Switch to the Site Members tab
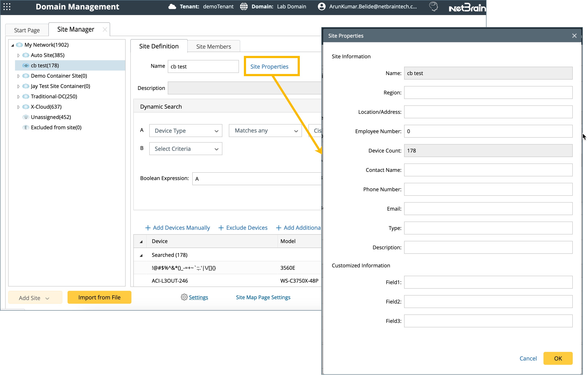 click(x=214, y=46)
